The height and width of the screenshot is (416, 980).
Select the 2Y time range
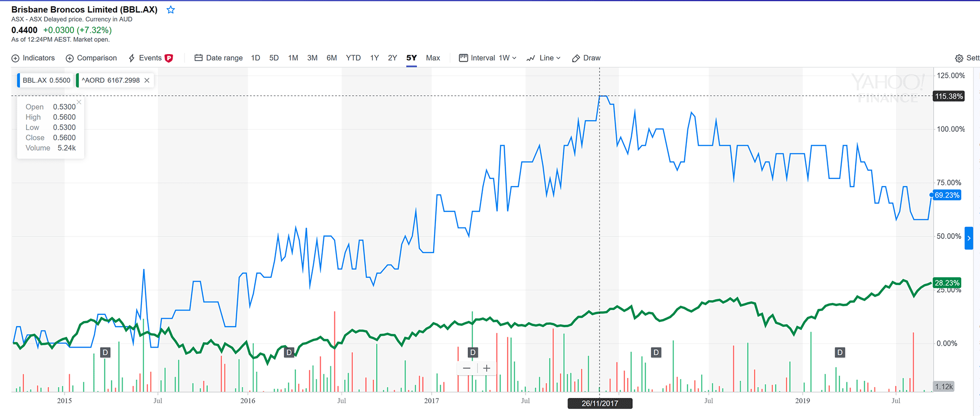(x=392, y=58)
